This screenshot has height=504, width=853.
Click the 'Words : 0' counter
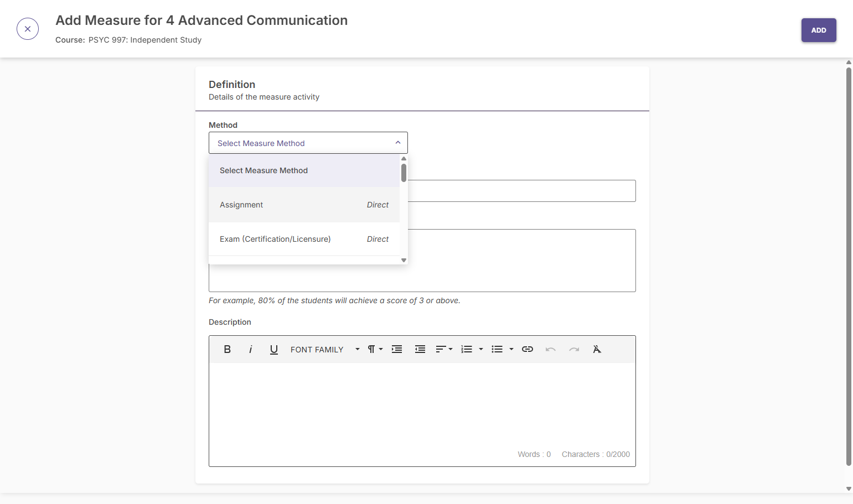click(x=534, y=454)
